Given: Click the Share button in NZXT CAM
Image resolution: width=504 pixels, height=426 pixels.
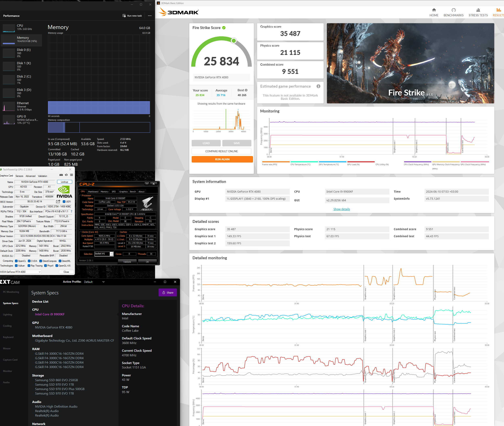Looking at the screenshot, I should [168, 293].
